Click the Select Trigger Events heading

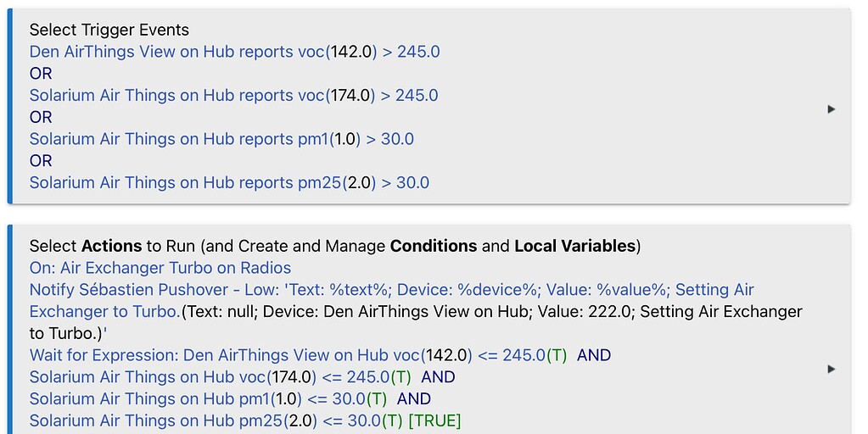coord(109,31)
